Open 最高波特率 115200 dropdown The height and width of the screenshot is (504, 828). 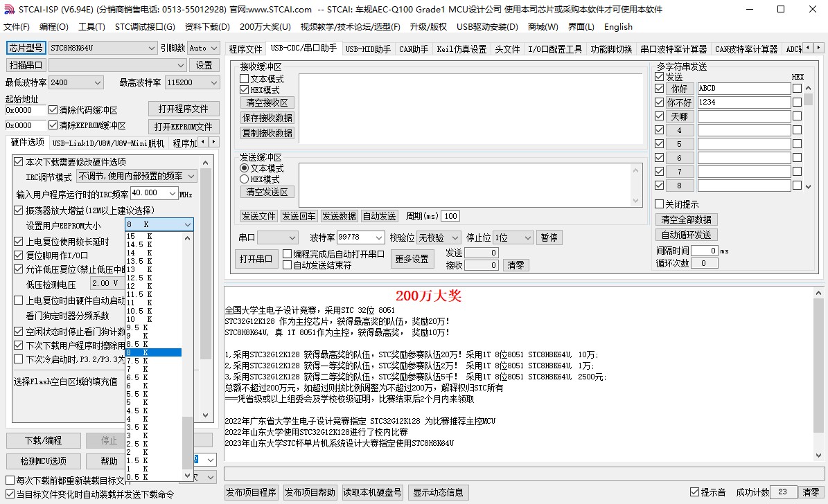pos(192,82)
